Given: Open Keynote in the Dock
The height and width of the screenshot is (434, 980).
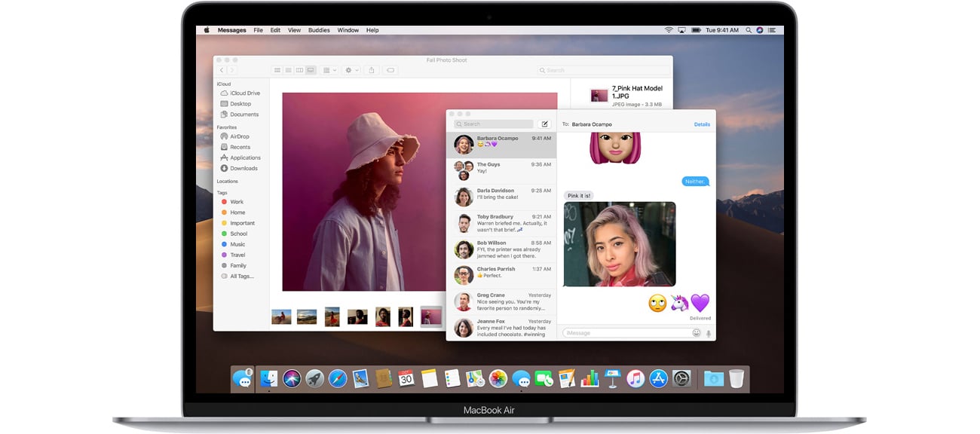Looking at the screenshot, I should [x=612, y=378].
